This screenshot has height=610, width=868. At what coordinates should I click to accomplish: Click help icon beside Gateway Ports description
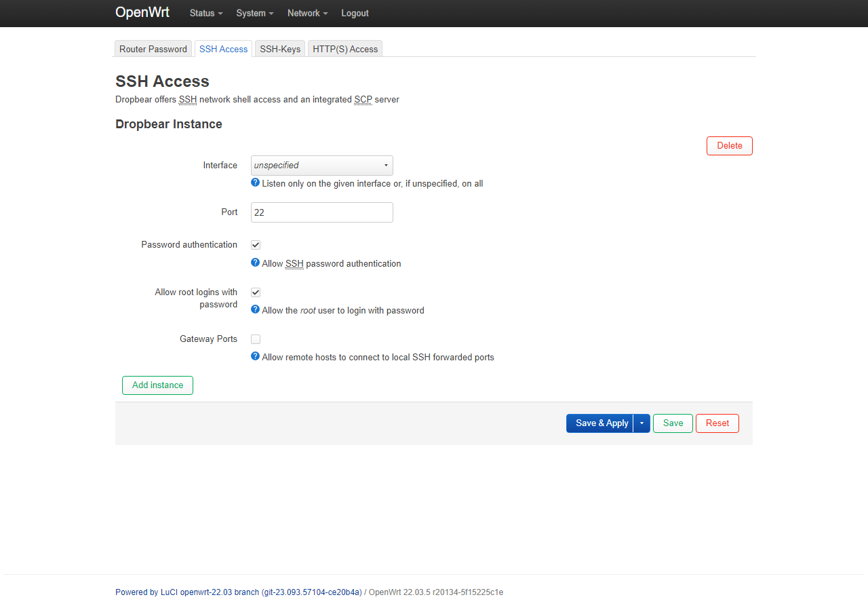click(x=255, y=356)
